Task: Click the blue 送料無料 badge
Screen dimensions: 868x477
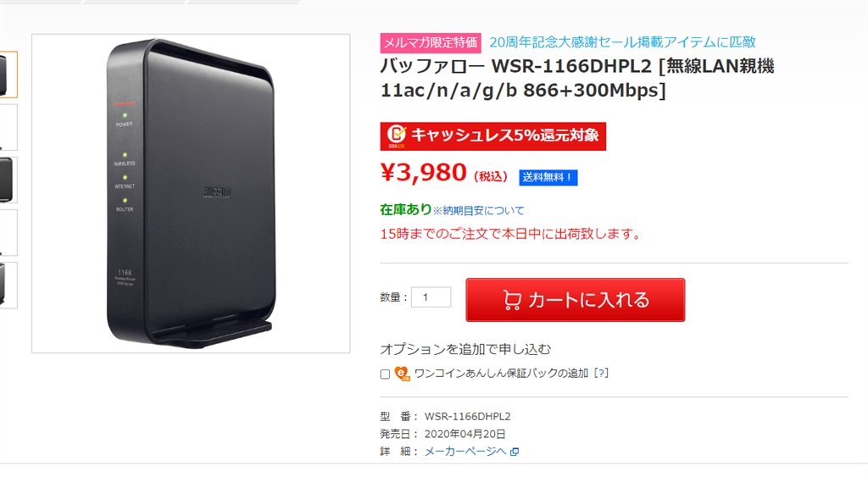Action: (x=548, y=178)
